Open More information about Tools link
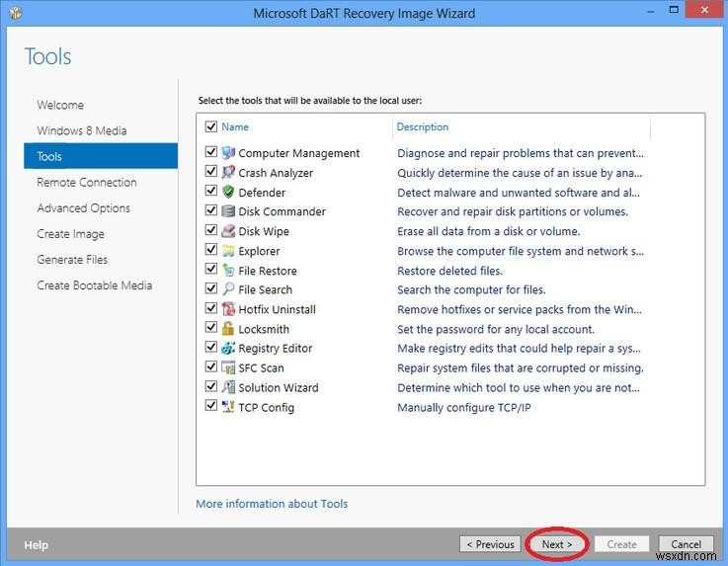This screenshot has height=566, width=728. 272,504
